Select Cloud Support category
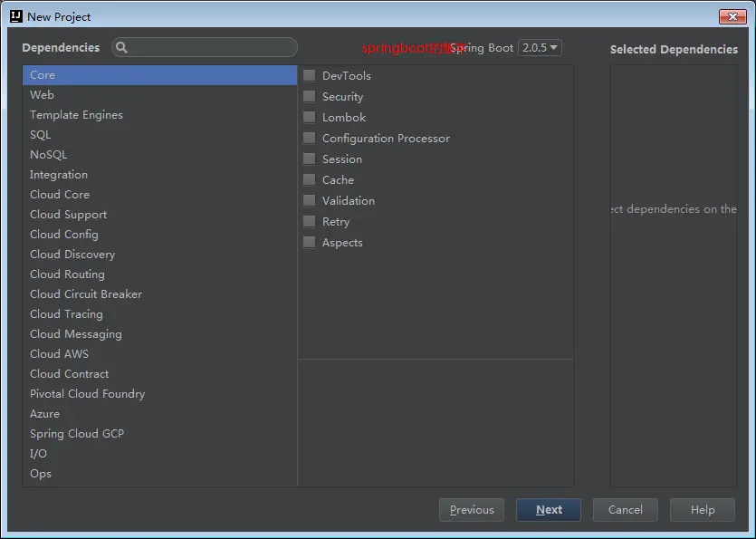Viewport: 756px width, 539px height. click(x=159, y=215)
